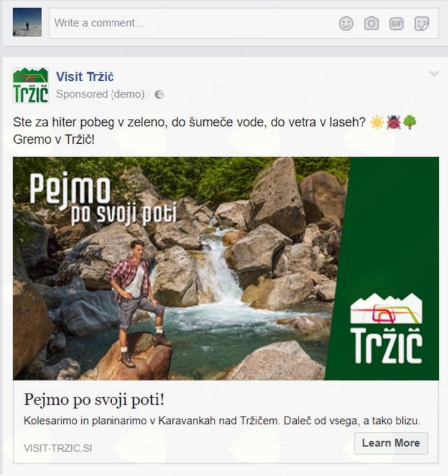Click the headline Pejmo po svoji poti!
This screenshot has width=448, height=476.
coord(94,400)
